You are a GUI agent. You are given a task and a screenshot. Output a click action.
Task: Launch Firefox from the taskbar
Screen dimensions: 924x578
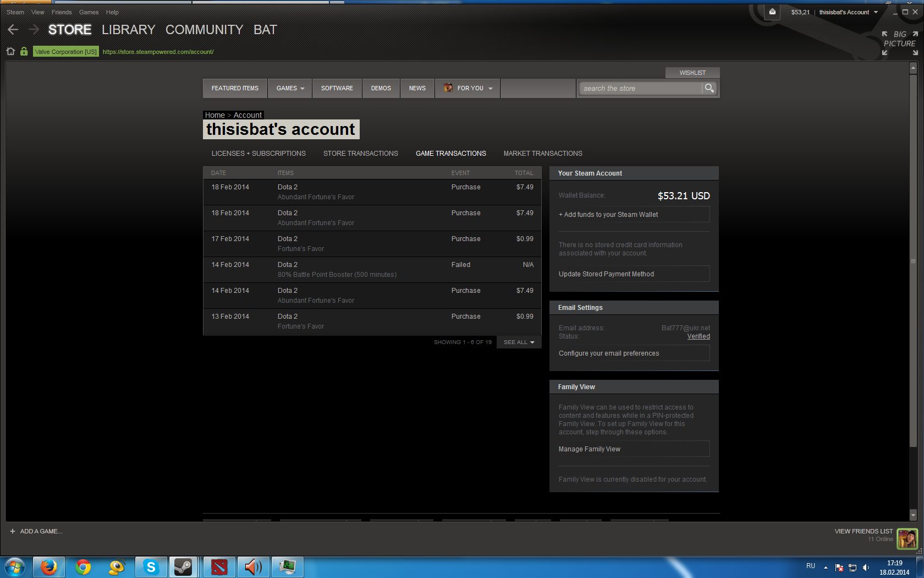point(49,567)
